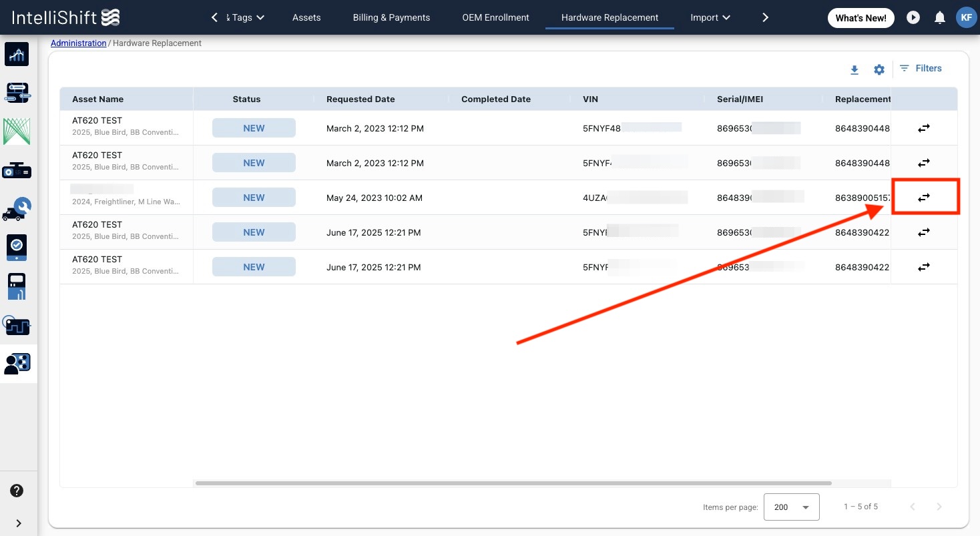Open the maintenance truck wrench sidebar icon
The width and height of the screenshot is (980, 536).
pyautogui.click(x=17, y=209)
